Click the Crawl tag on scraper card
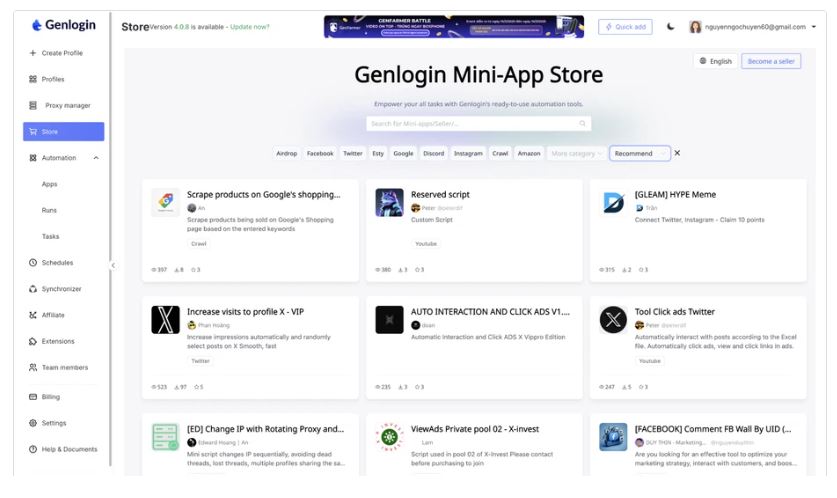The image size is (837, 498). 199,243
